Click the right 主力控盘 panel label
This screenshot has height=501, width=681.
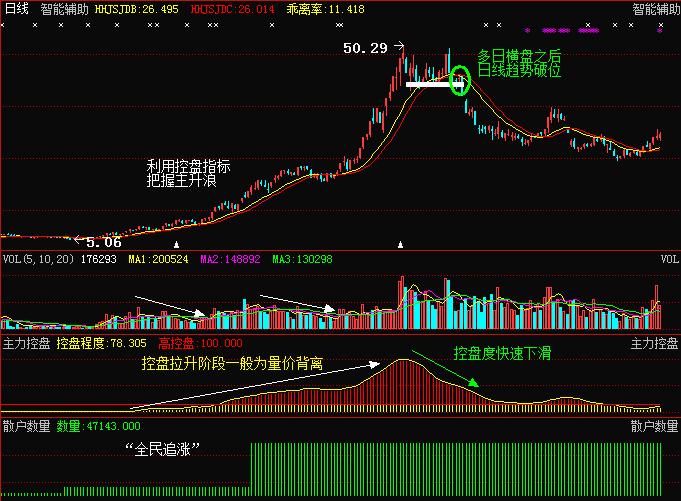[x=655, y=343]
